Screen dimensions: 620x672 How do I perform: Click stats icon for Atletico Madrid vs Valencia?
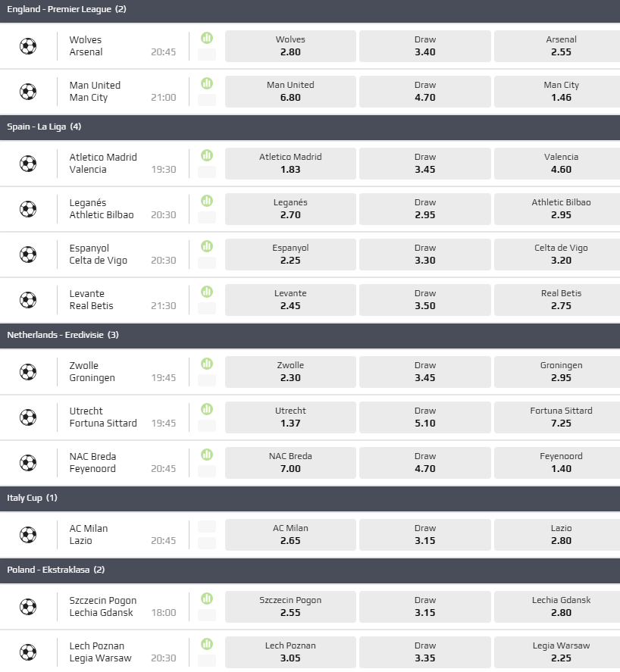[207, 155]
